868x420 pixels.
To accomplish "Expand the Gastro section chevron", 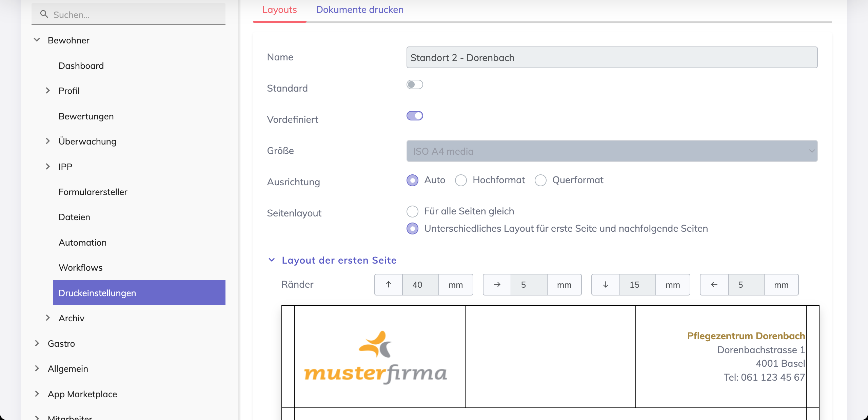I will coord(37,343).
